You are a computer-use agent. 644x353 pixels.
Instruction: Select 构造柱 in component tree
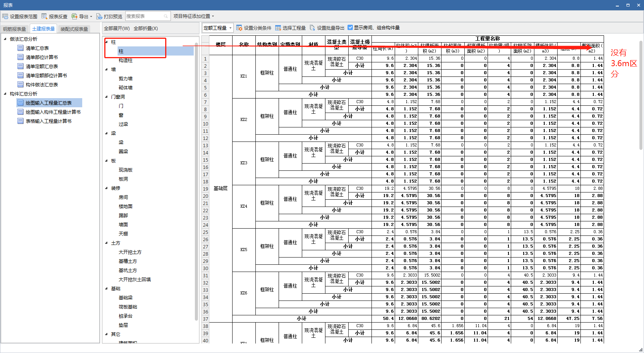tap(126, 60)
